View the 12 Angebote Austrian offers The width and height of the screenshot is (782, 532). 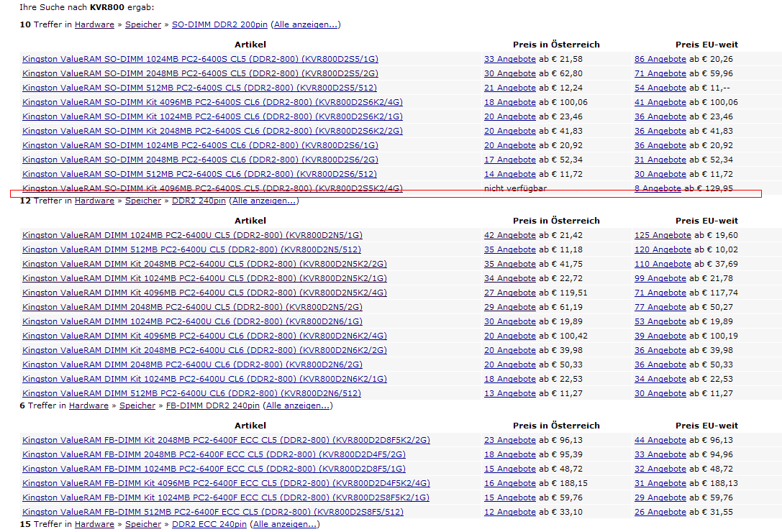pyautogui.click(x=509, y=513)
